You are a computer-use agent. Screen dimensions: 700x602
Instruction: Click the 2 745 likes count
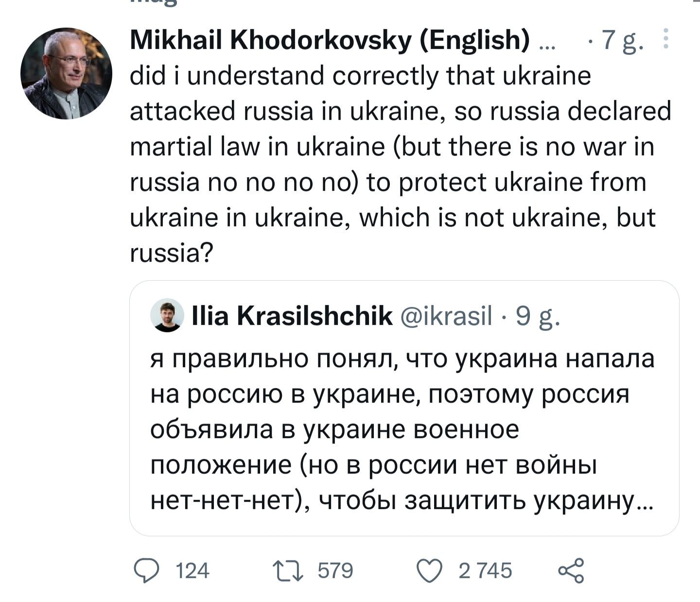485,571
